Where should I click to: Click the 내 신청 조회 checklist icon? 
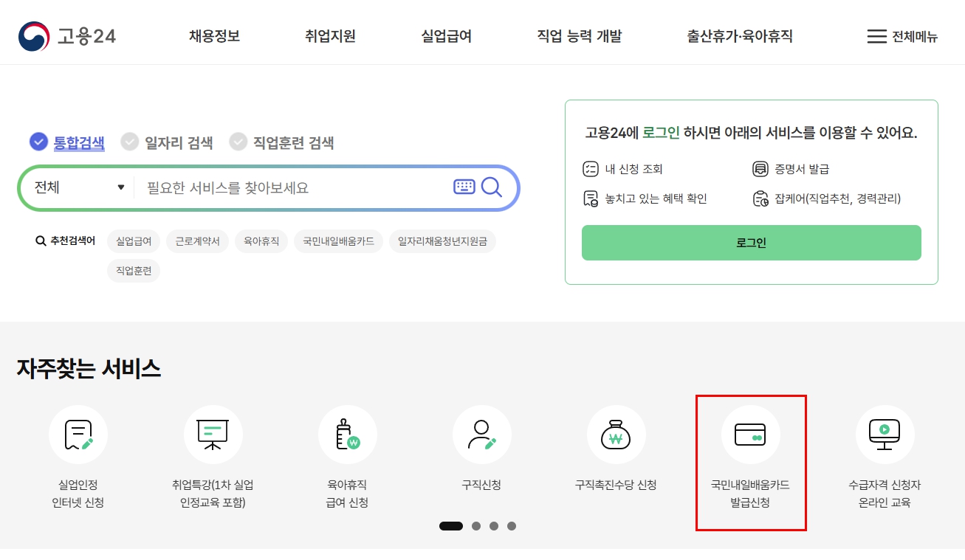pyautogui.click(x=591, y=169)
